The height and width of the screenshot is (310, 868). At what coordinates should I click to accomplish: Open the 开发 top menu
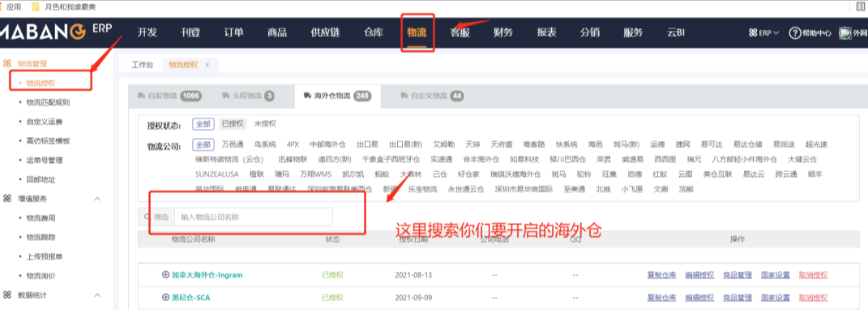click(148, 32)
